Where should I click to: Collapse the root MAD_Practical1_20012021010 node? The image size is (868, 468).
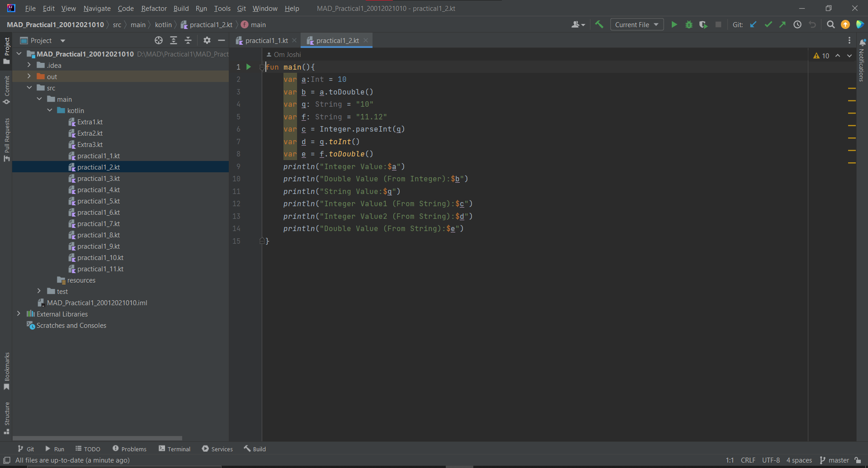point(19,54)
